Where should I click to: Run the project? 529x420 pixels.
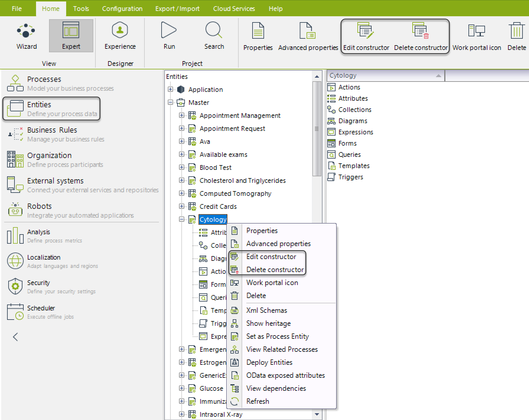pyautogui.click(x=169, y=36)
